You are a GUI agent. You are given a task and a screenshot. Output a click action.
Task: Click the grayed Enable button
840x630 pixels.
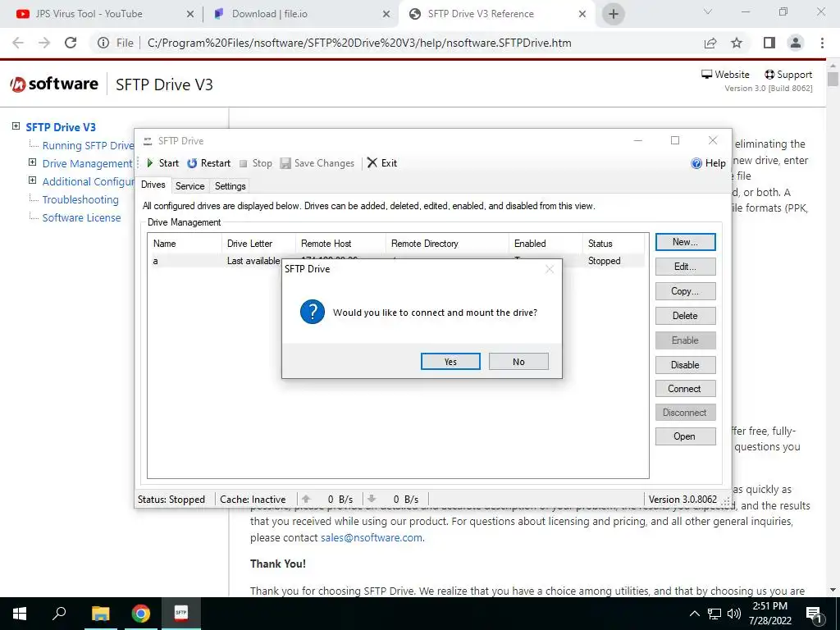coord(685,340)
